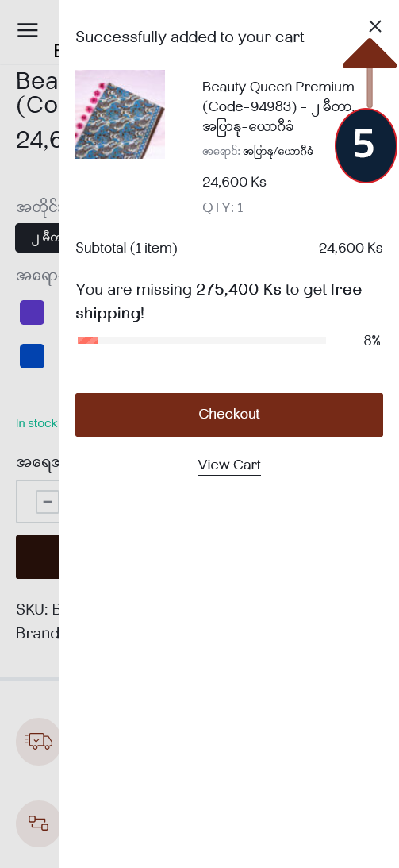Click the Checkout button

(x=229, y=415)
